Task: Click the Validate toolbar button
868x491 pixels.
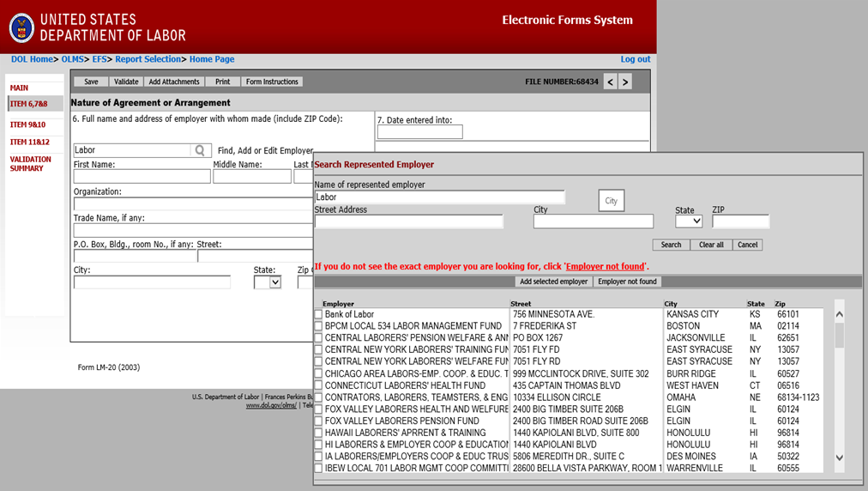Action: 126,82
